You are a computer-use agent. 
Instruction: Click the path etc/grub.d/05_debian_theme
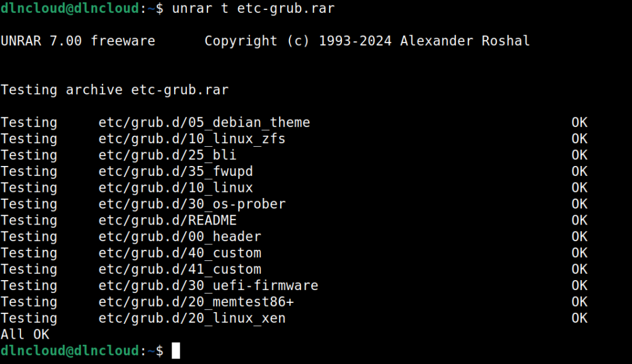click(x=204, y=122)
